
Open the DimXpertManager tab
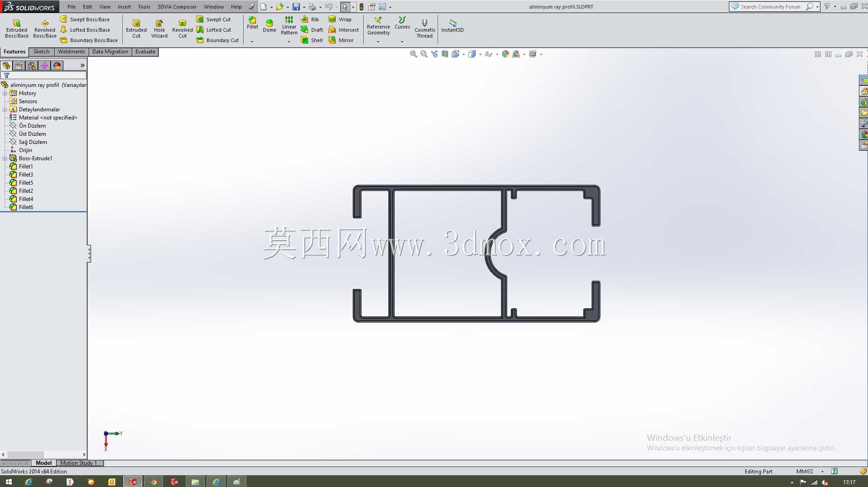[44, 66]
